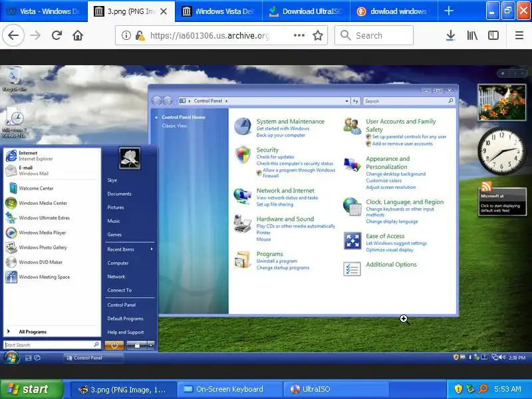Click the XP start button
The width and height of the screenshot is (532, 399).
[x=31, y=389]
